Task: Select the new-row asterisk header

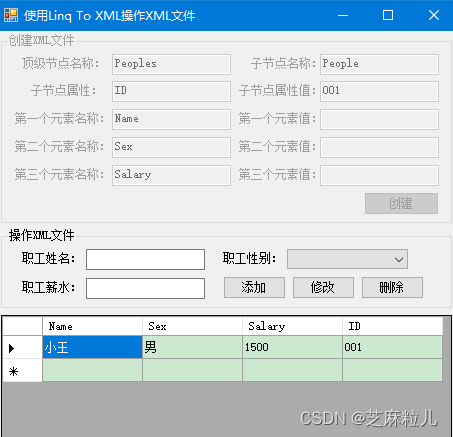Action: tap(23, 370)
